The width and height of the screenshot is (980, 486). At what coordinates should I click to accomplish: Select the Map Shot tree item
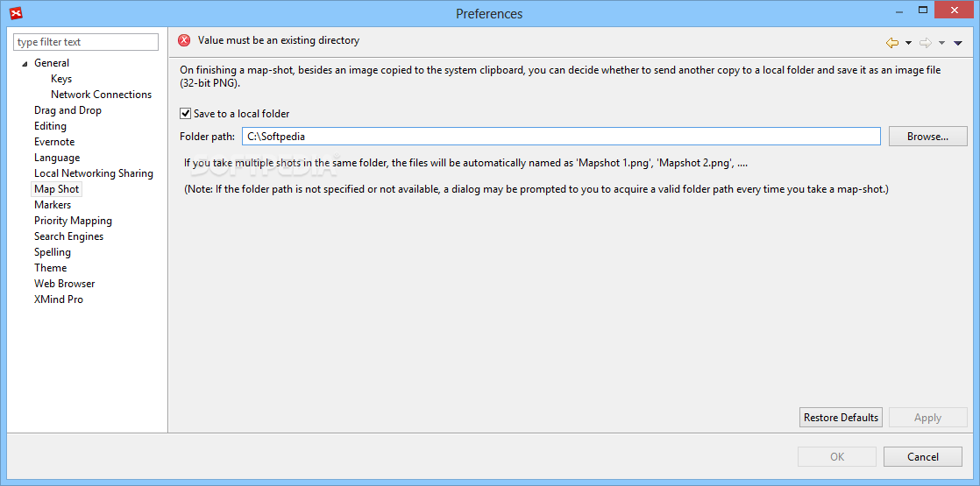(57, 188)
